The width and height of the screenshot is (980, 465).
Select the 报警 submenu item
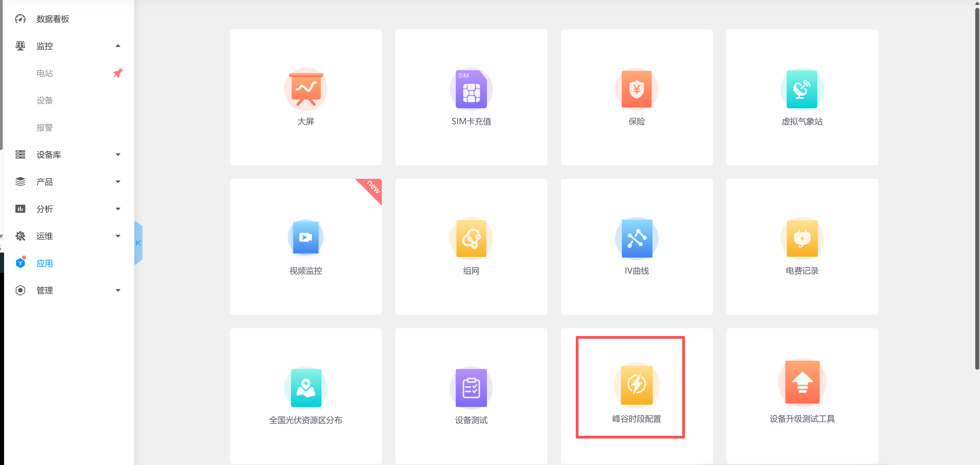tap(44, 128)
